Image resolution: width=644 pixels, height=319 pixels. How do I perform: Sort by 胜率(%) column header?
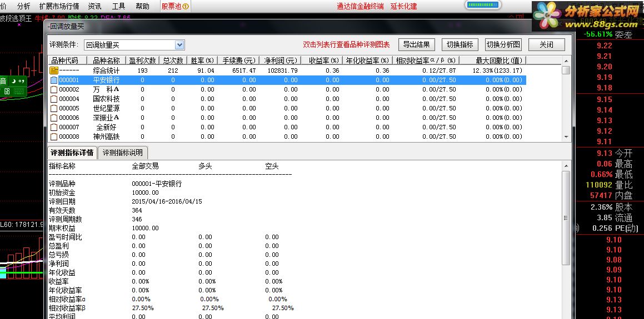(202, 60)
